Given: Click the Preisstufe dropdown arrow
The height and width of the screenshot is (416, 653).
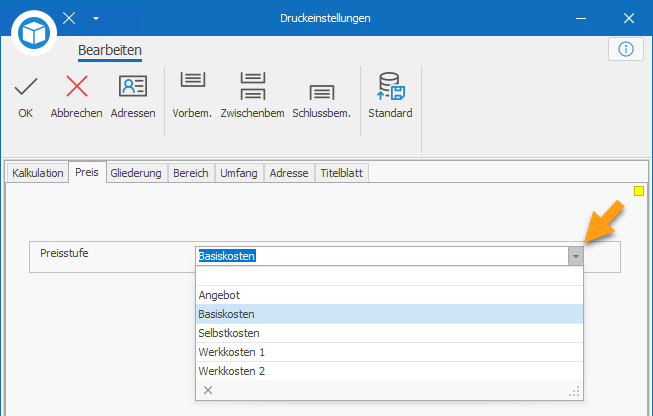Looking at the screenshot, I should [576, 256].
